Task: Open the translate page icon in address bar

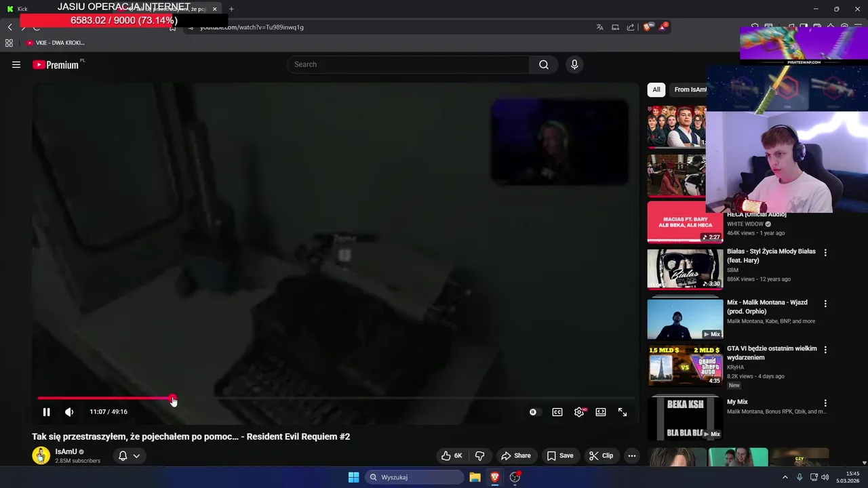Action: point(599,27)
